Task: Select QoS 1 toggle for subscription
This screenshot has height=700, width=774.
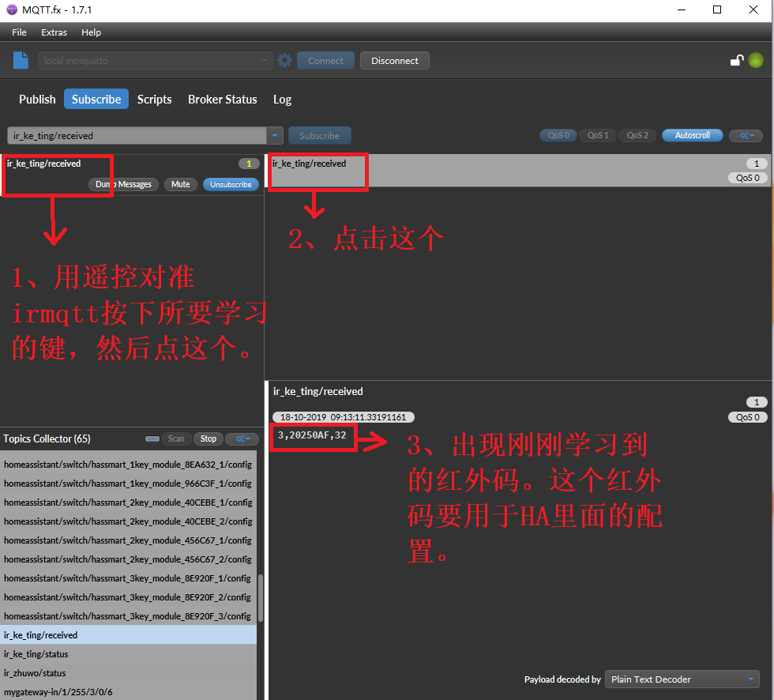Action: coord(598,135)
